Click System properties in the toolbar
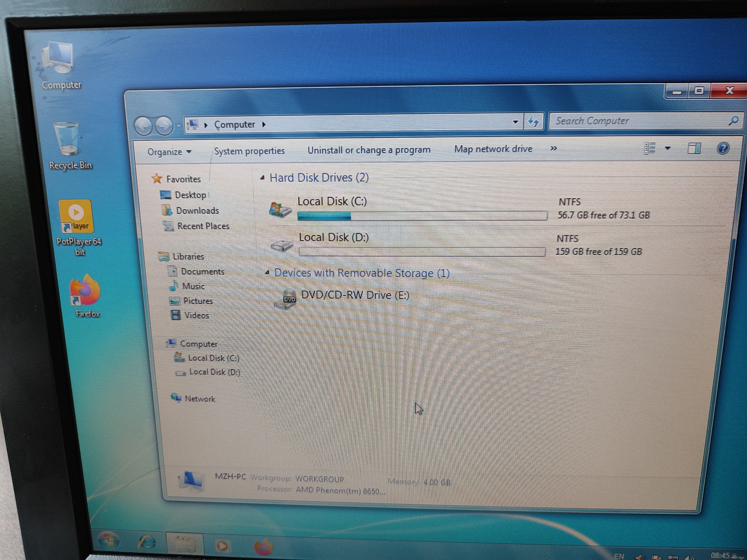Screen dimensions: 747x560 click(249, 151)
